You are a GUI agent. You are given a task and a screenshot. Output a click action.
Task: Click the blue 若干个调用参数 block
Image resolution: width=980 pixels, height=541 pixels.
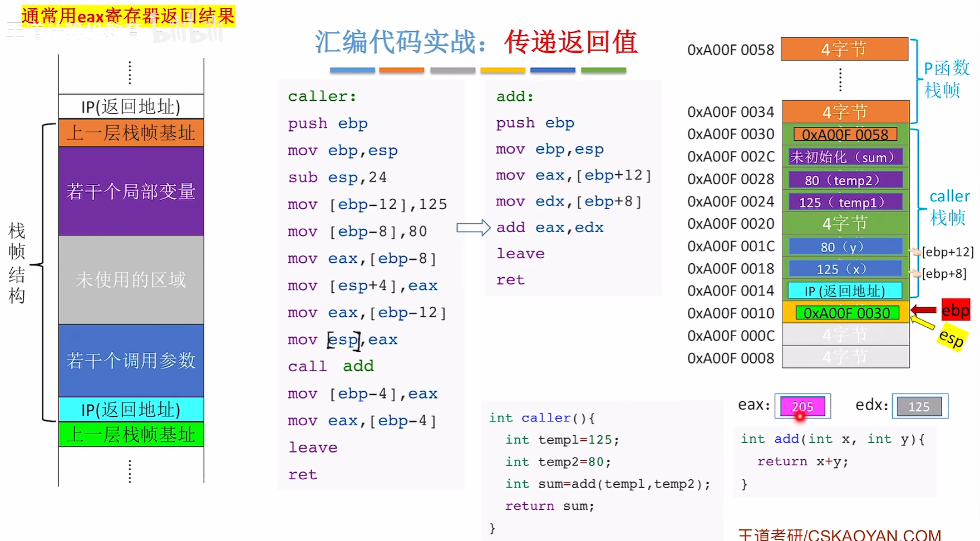pos(131,360)
